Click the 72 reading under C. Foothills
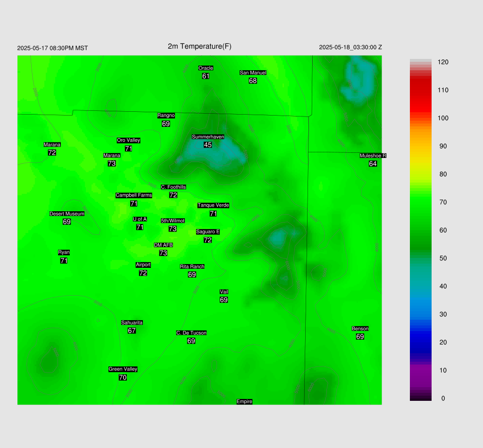 [x=173, y=195]
